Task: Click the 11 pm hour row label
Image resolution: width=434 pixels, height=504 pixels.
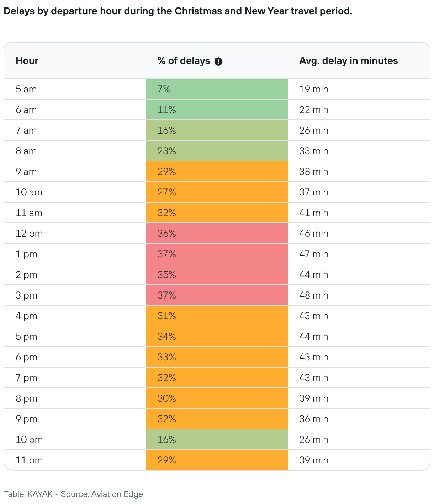Action: [29, 460]
